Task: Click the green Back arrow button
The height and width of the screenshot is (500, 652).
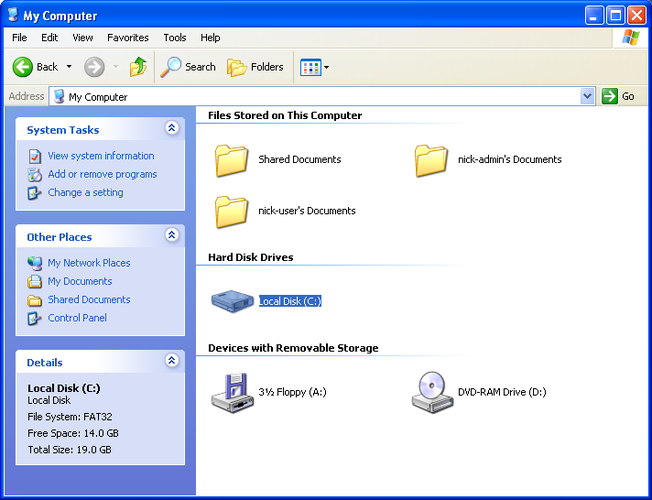Action: (x=22, y=67)
